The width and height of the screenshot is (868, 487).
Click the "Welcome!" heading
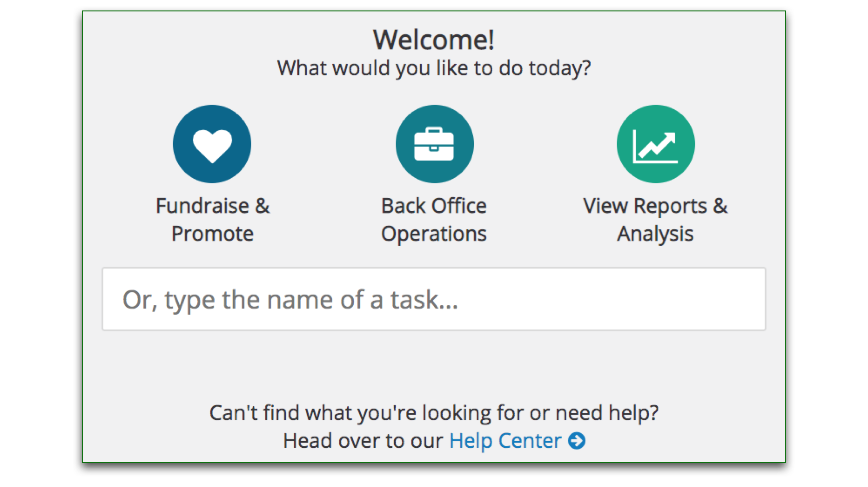point(434,40)
